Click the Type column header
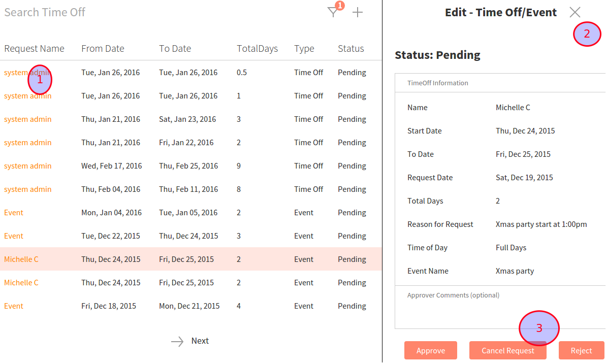 tap(304, 49)
